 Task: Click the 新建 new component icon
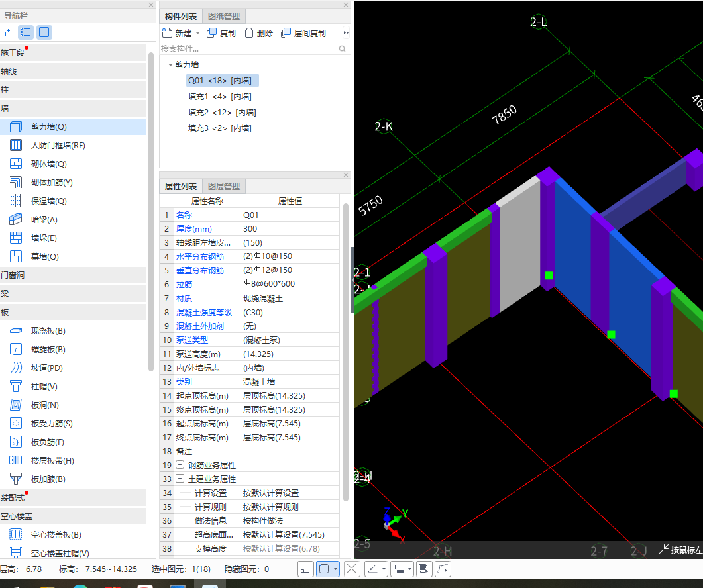(167, 32)
